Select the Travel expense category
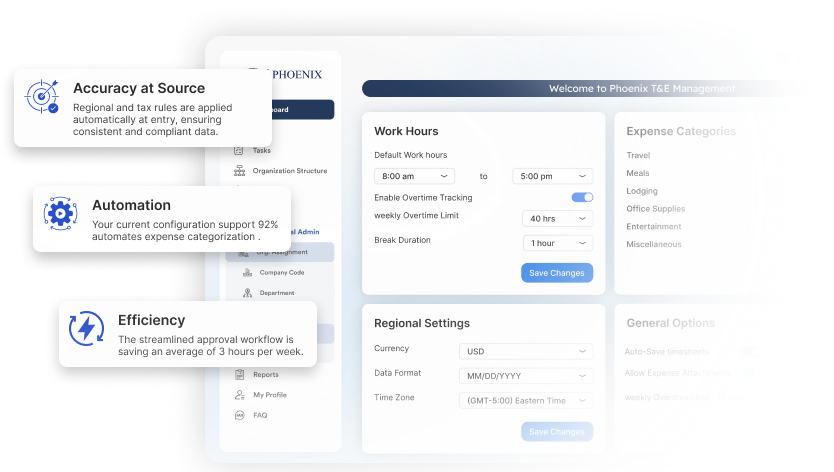This screenshot has width=834, height=472. 638,155
